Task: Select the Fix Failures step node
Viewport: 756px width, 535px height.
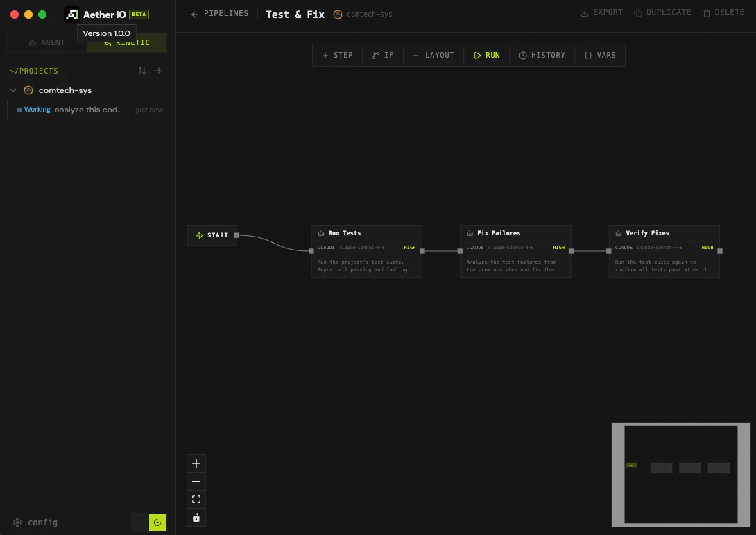Action: (x=515, y=251)
